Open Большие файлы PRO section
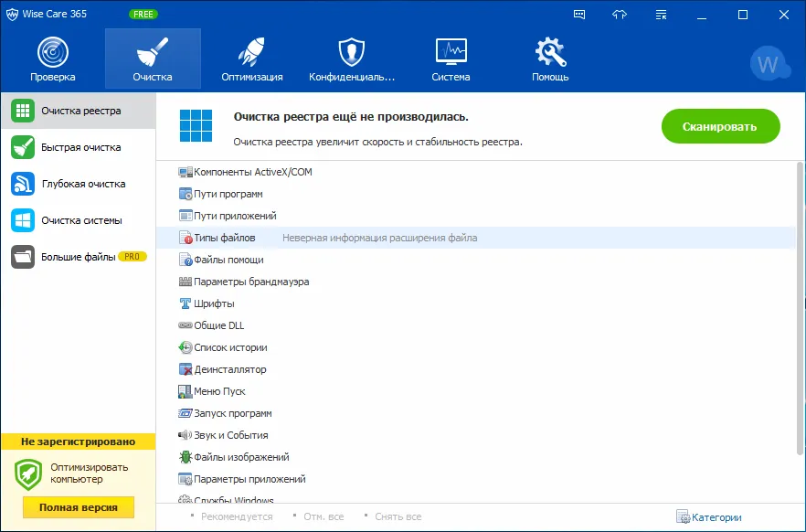Screen dimensions: 806x532 tap(79, 257)
